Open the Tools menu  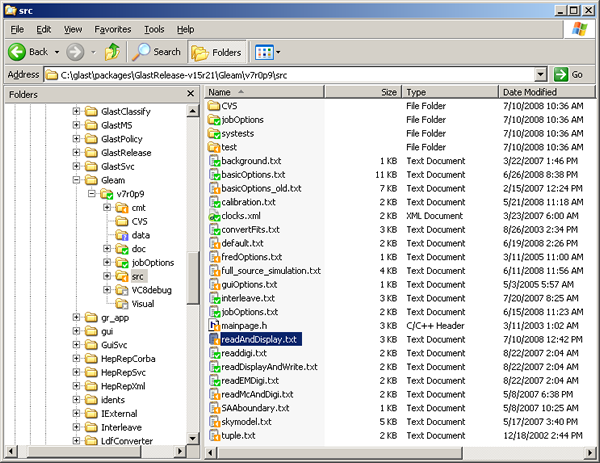point(154,29)
